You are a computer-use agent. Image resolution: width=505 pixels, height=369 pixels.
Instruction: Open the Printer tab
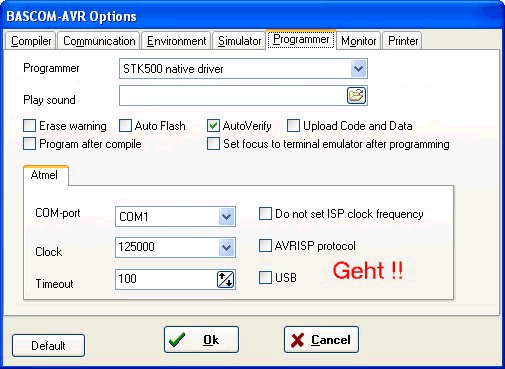pyautogui.click(x=403, y=41)
